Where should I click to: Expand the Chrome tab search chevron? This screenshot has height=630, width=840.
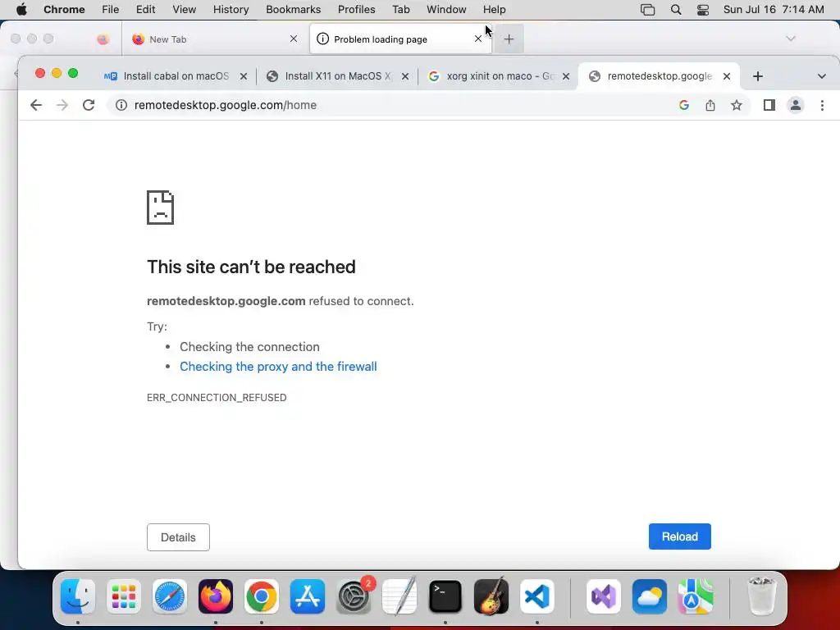822,76
